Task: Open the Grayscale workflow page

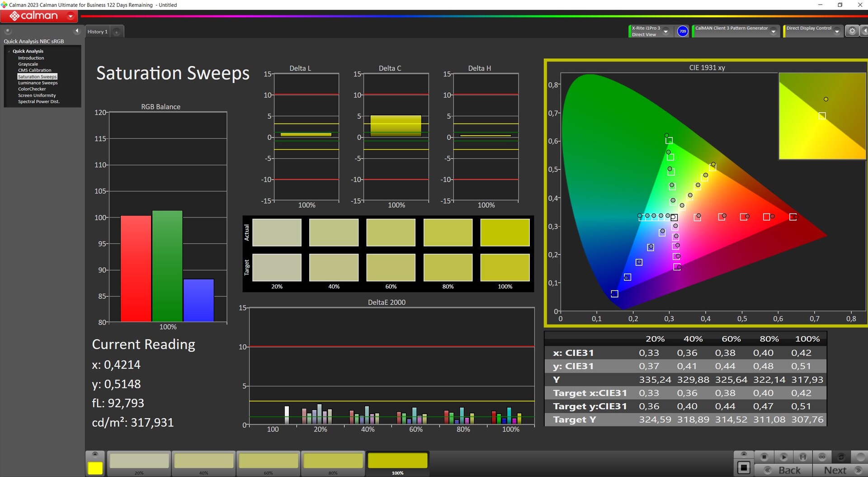Action: [28, 64]
